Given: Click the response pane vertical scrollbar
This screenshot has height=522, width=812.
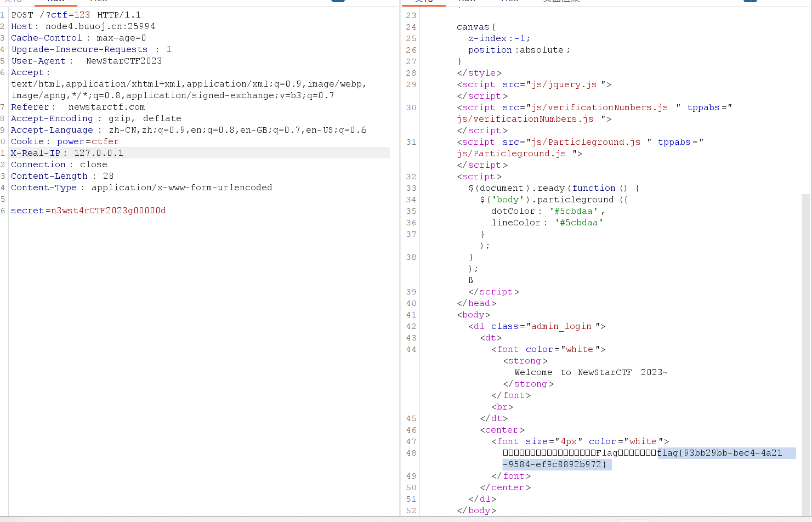Looking at the screenshot, I should click(x=805, y=354).
